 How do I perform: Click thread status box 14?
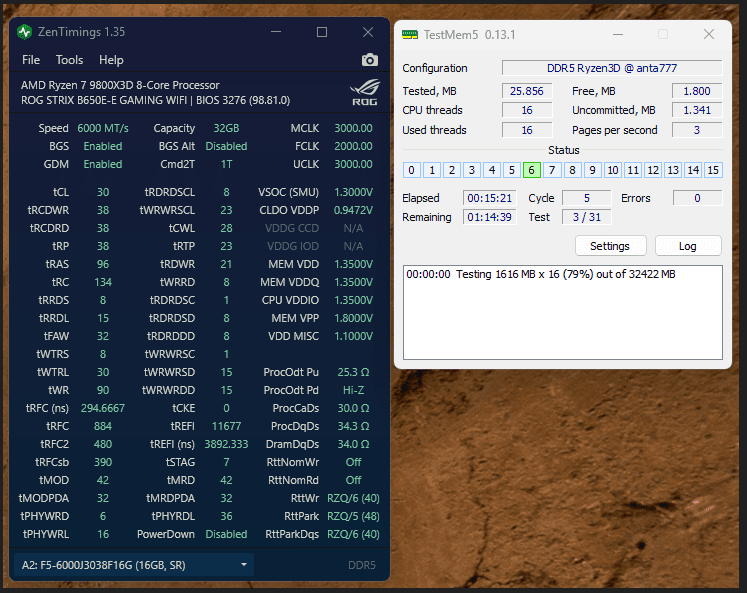(x=693, y=170)
